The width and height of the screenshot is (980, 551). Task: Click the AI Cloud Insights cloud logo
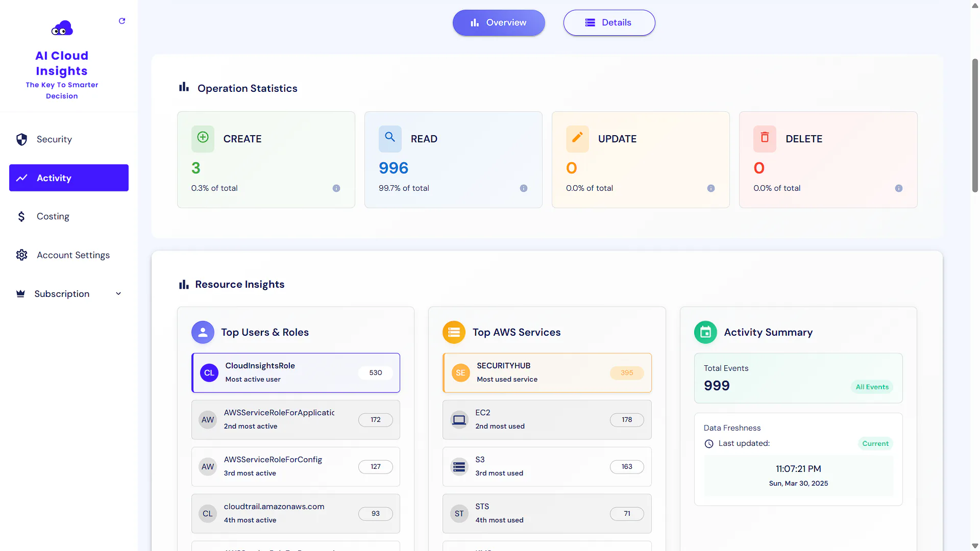[62, 28]
